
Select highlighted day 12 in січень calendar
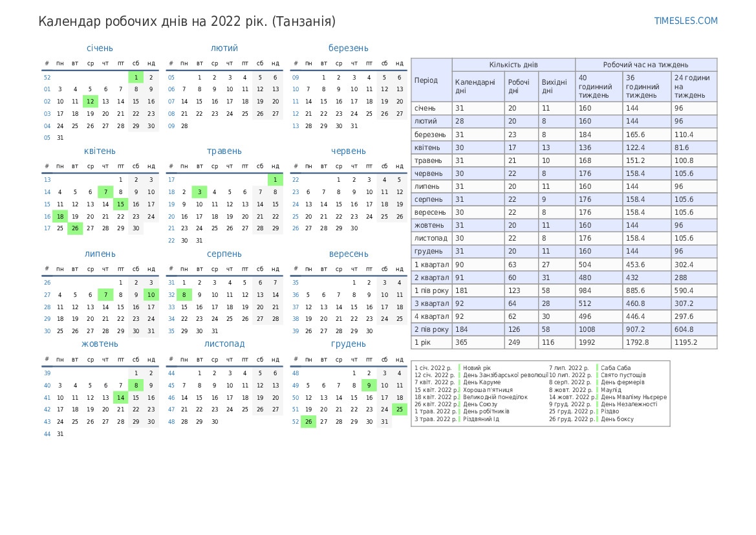tap(90, 102)
